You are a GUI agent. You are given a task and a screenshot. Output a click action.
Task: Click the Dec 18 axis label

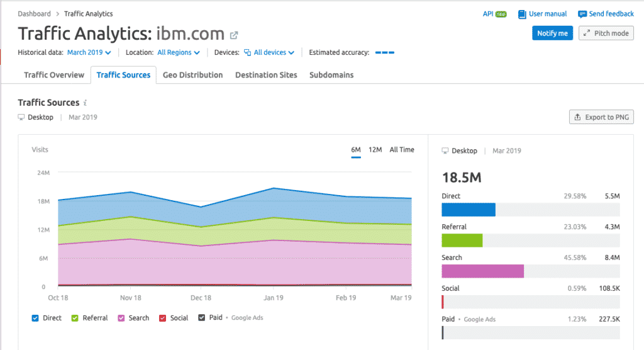201,298
